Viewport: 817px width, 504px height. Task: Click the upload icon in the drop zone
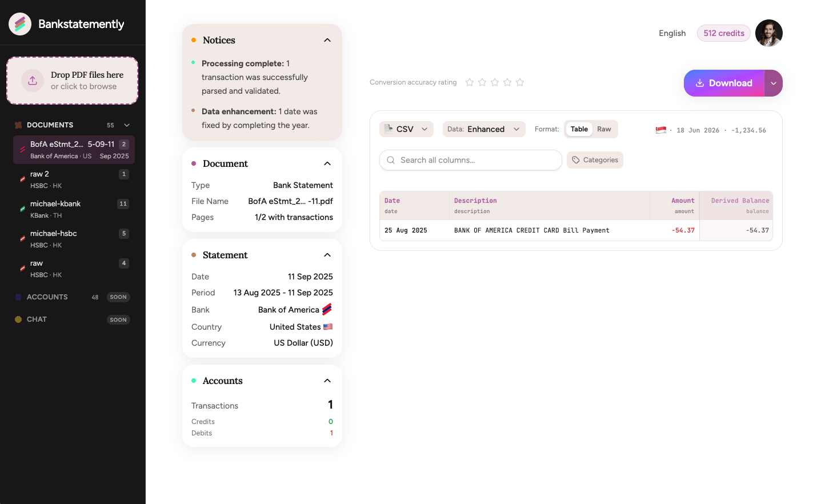(33, 81)
